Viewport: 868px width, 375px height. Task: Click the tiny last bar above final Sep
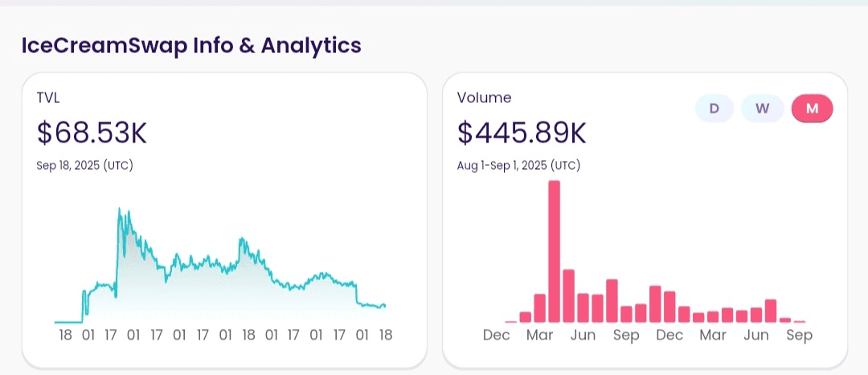click(x=799, y=321)
